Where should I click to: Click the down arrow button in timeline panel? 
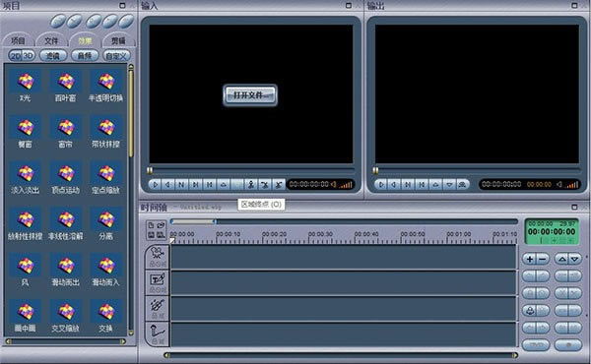tap(574, 259)
